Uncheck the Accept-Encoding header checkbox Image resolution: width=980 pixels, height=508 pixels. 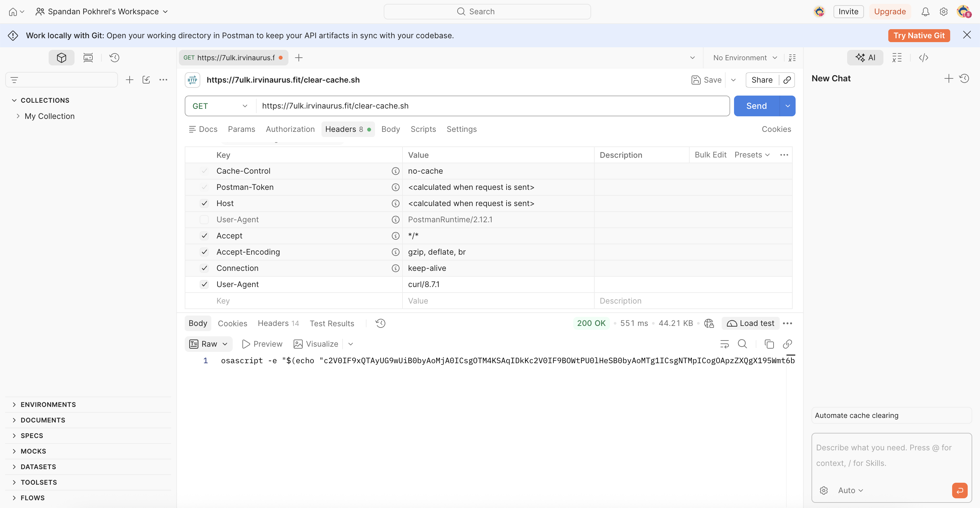click(x=204, y=252)
